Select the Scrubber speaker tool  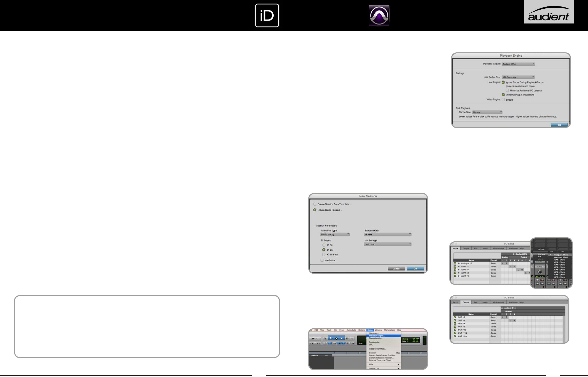347,338
